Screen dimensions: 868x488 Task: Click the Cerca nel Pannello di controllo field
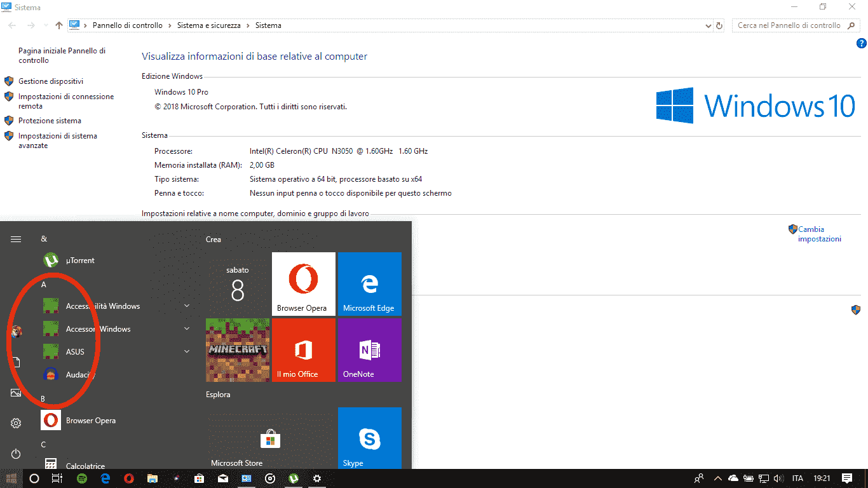[789, 25]
